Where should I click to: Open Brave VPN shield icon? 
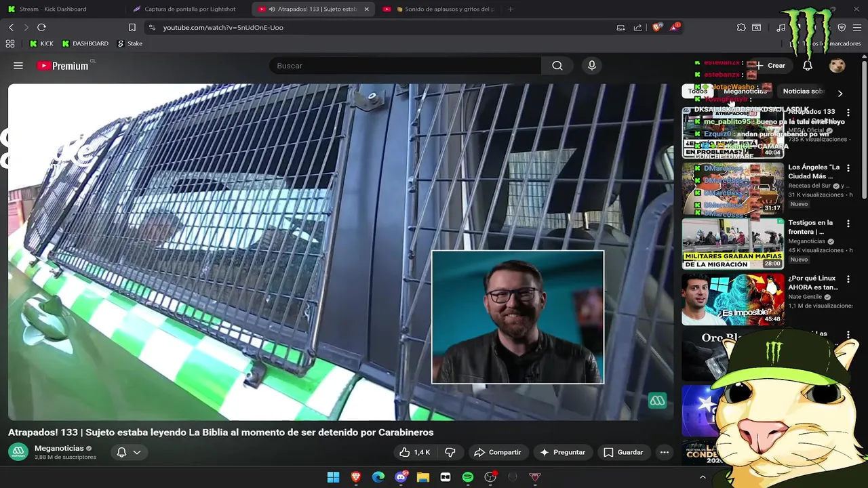(842, 28)
